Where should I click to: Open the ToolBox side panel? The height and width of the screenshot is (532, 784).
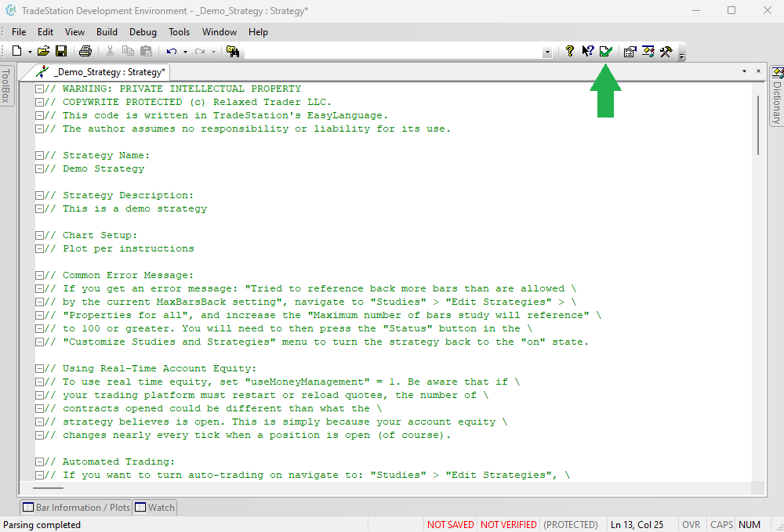tap(6, 85)
